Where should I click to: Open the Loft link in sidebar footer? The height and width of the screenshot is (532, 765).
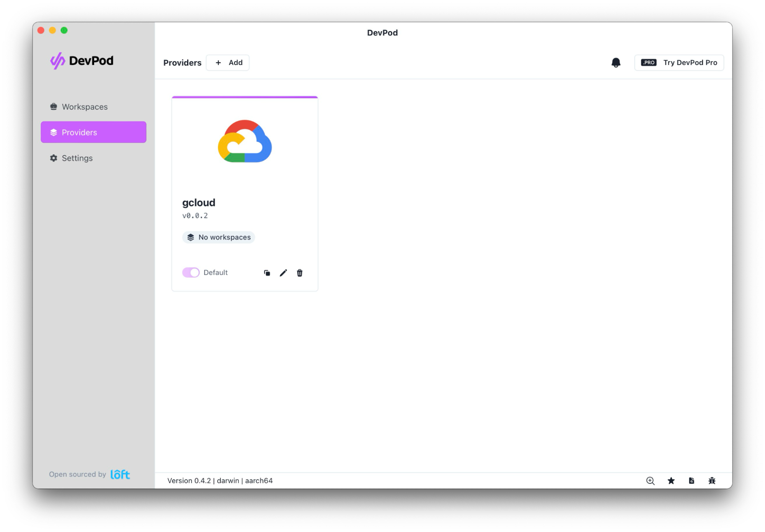(x=120, y=475)
